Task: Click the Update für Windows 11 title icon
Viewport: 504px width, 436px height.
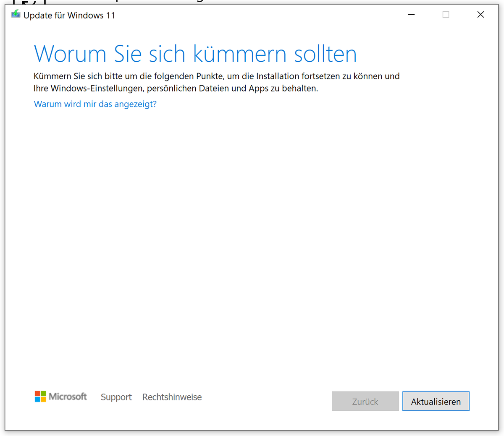Action: click(16, 14)
